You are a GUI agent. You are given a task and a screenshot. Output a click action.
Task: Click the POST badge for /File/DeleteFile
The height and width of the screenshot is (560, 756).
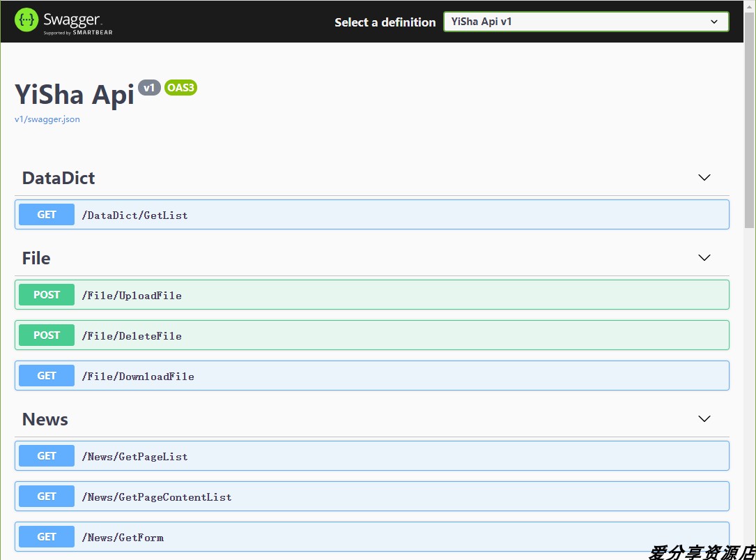pos(47,335)
